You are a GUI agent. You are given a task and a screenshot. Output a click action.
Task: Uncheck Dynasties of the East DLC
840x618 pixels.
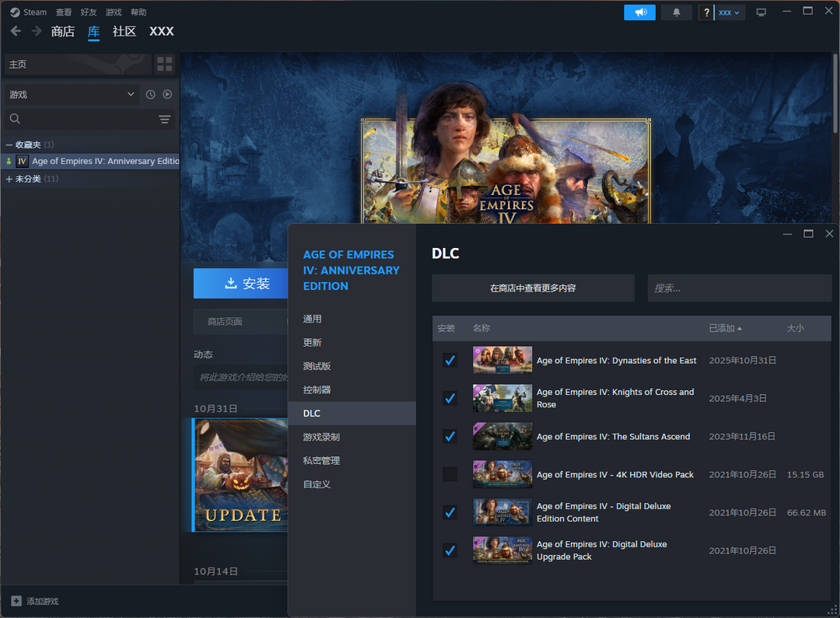click(450, 361)
